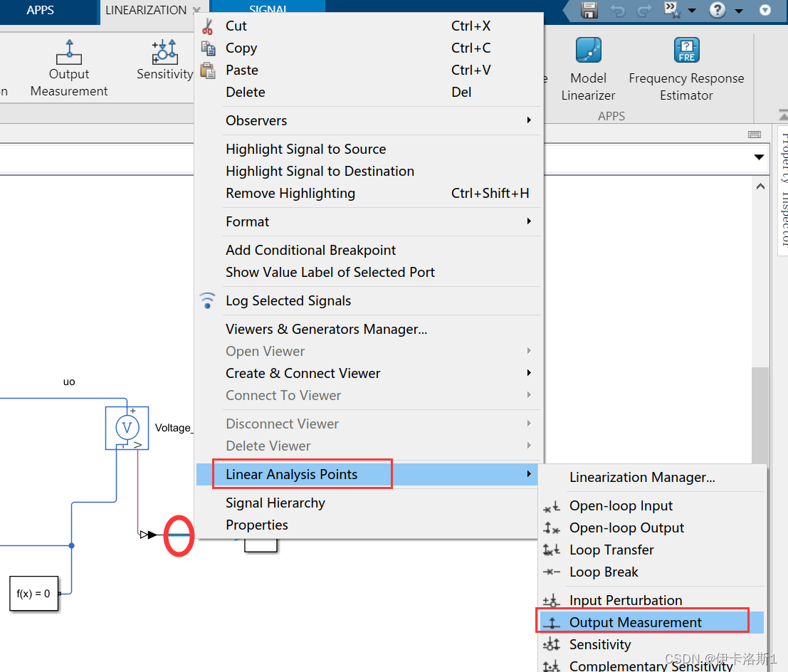Click the keyboard icon above the canvas
Viewport: 788px width, 672px height.
755,135
